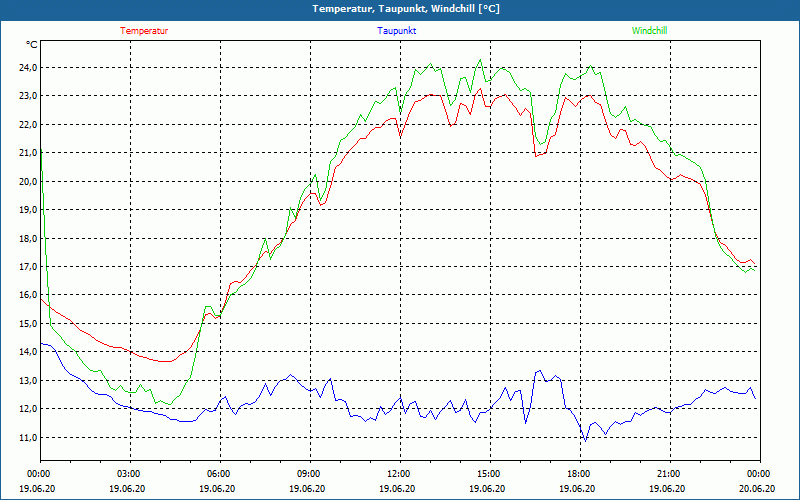Click the 06:00 time label on x-axis
Viewport: 800px width, 500px height.
point(218,474)
